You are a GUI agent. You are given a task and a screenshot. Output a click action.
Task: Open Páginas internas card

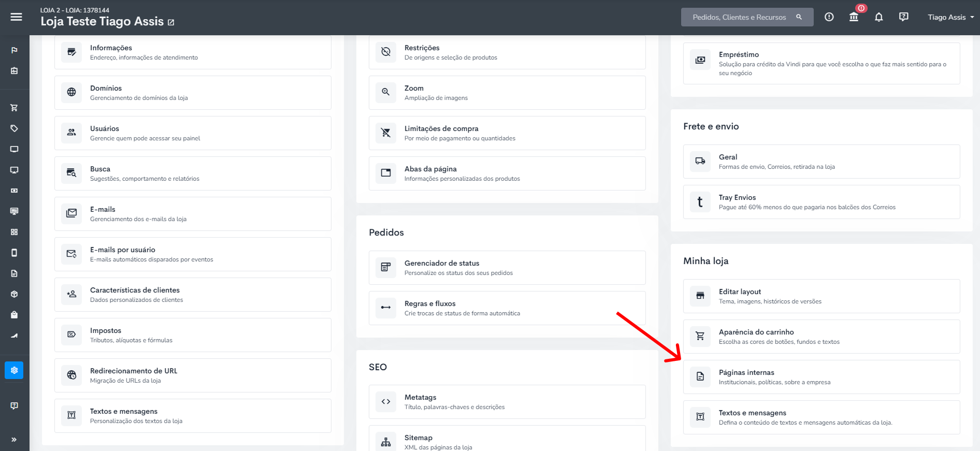[822, 377]
